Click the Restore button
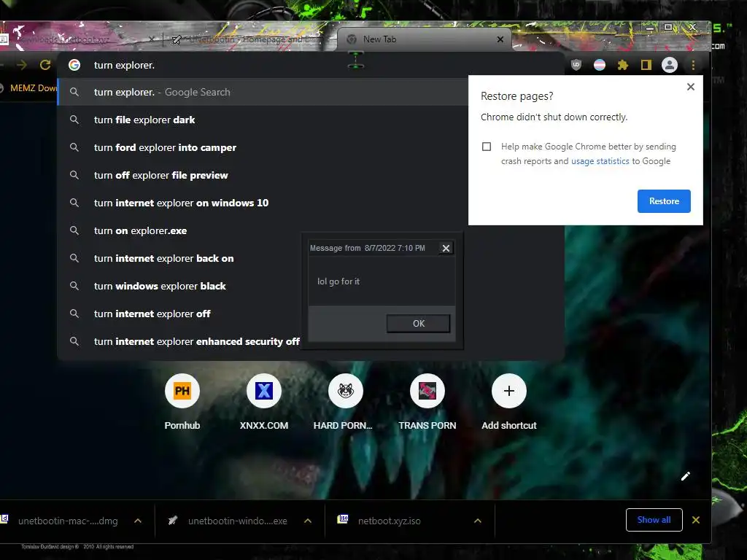 coord(664,201)
